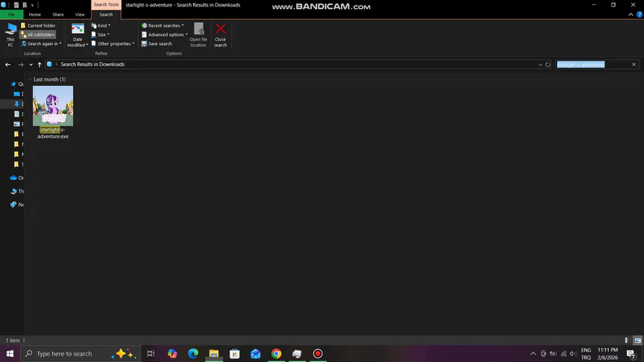The height and width of the screenshot is (362, 644).
Task: Open the File tab
Action: (11, 14)
